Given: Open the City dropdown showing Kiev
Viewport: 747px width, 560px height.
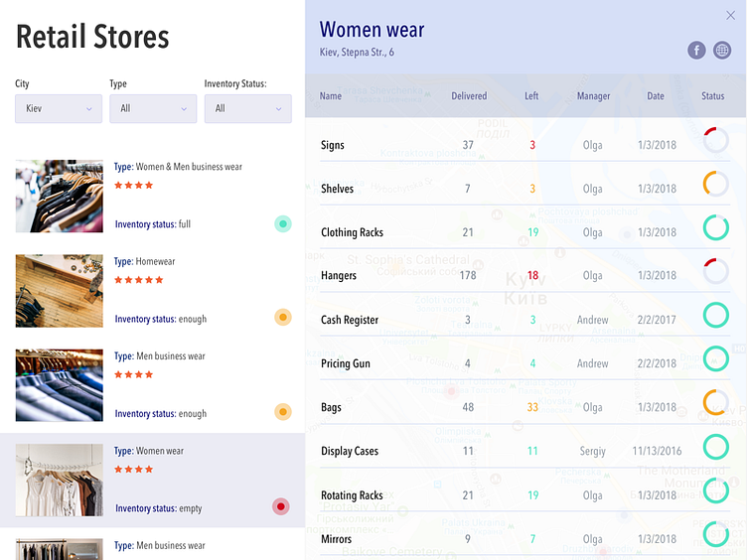Looking at the screenshot, I should 59,108.
